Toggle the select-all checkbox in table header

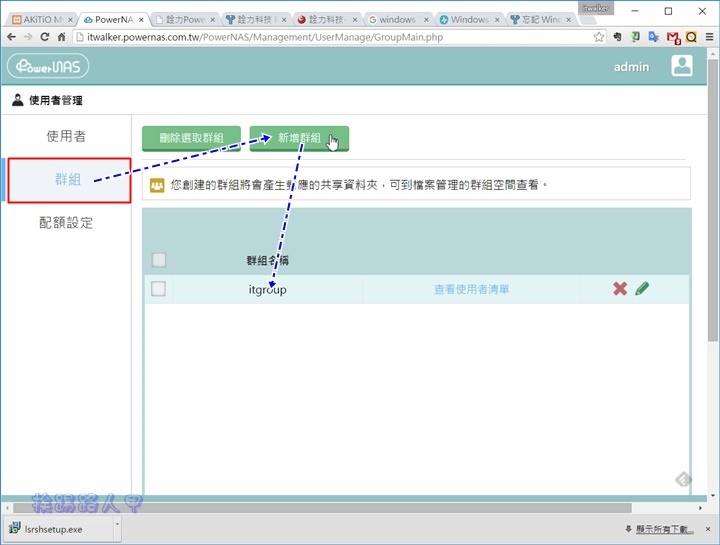click(x=158, y=260)
